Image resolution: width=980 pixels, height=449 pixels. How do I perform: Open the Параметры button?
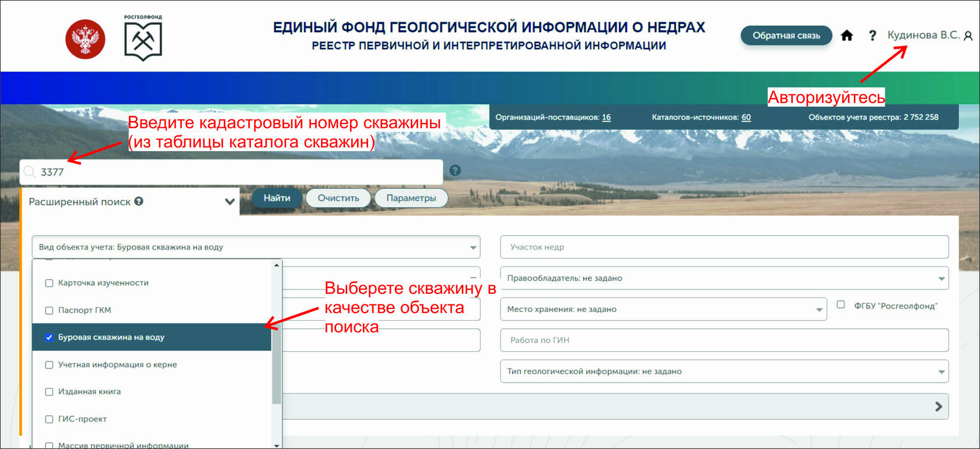point(411,198)
